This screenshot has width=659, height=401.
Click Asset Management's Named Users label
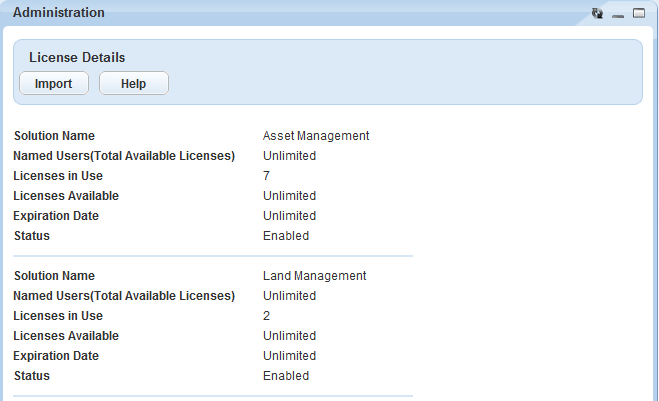(124, 156)
